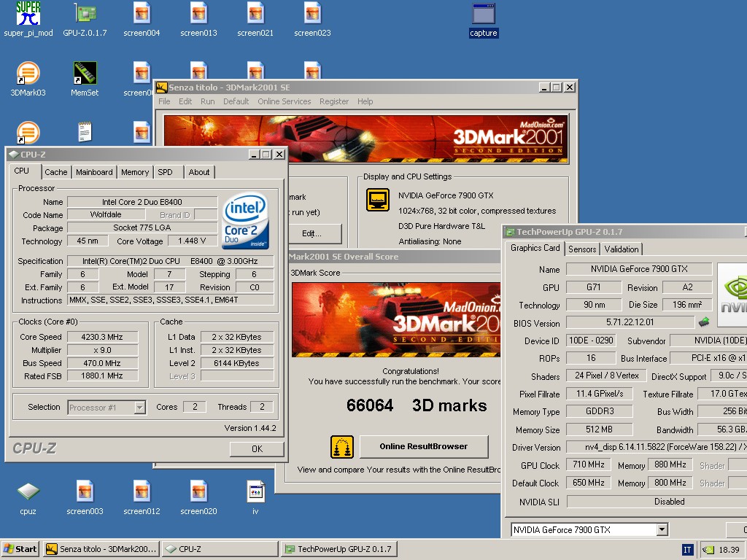747x560 pixels.
Task: Click the 66064 3D marks score text
Action: coord(417,405)
